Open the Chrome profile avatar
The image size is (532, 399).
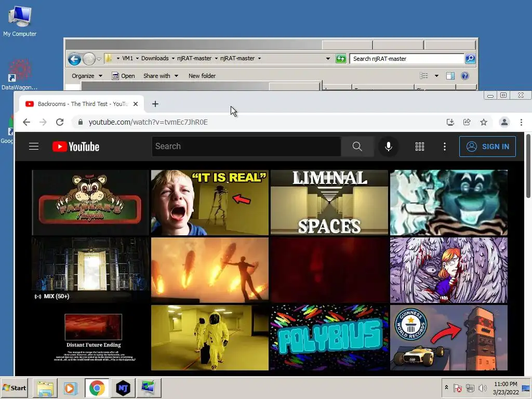[504, 122]
